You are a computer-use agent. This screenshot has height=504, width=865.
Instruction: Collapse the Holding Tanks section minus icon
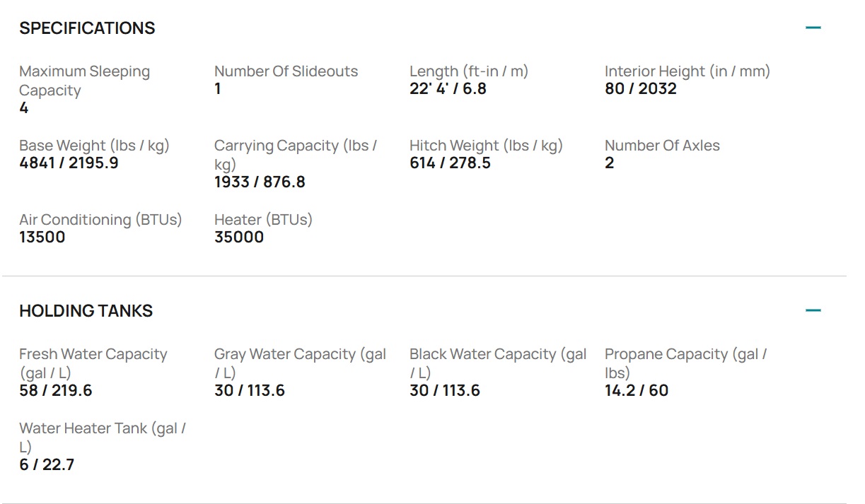(x=813, y=310)
